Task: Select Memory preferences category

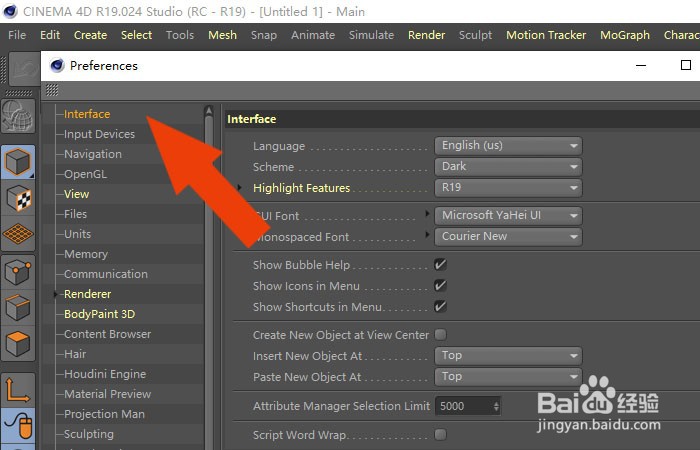Action: tap(86, 254)
